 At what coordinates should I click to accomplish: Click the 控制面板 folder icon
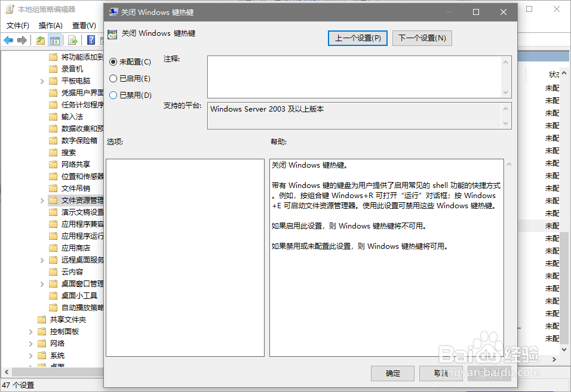pyautogui.click(x=42, y=332)
